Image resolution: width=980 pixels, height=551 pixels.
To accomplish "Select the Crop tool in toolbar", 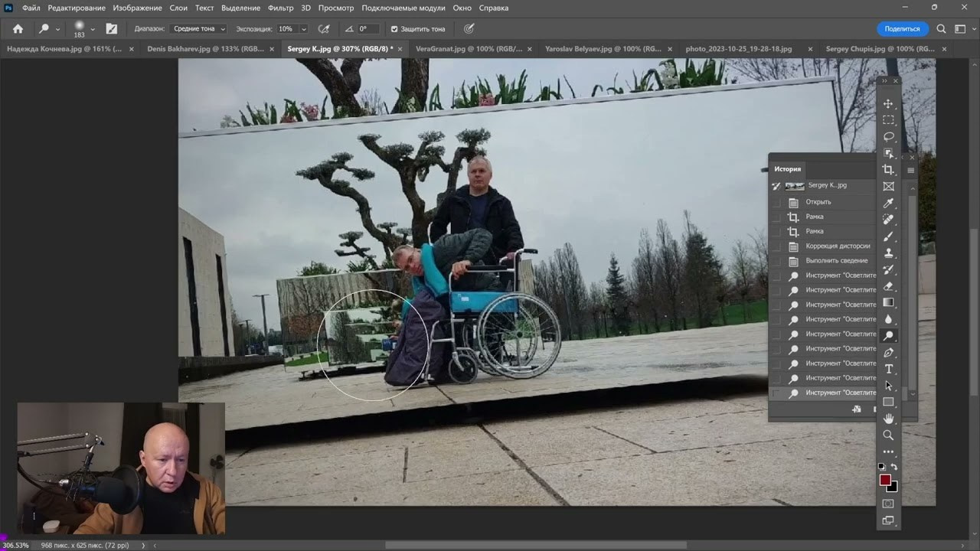I will (888, 170).
